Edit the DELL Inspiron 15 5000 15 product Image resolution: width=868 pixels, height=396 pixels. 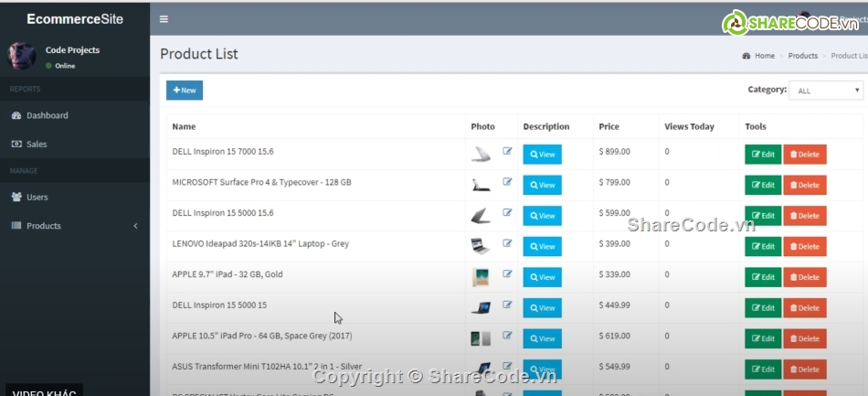click(x=763, y=308)
